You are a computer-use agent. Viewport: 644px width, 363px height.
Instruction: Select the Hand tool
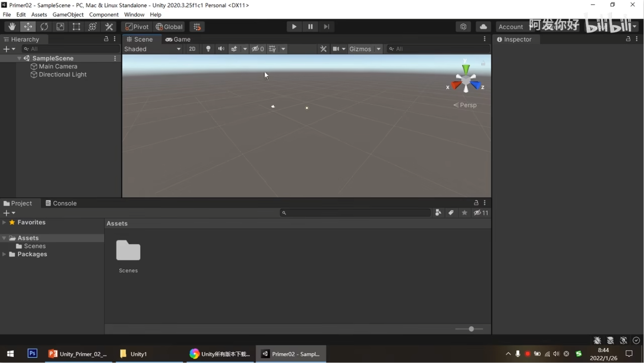(12, 27)
